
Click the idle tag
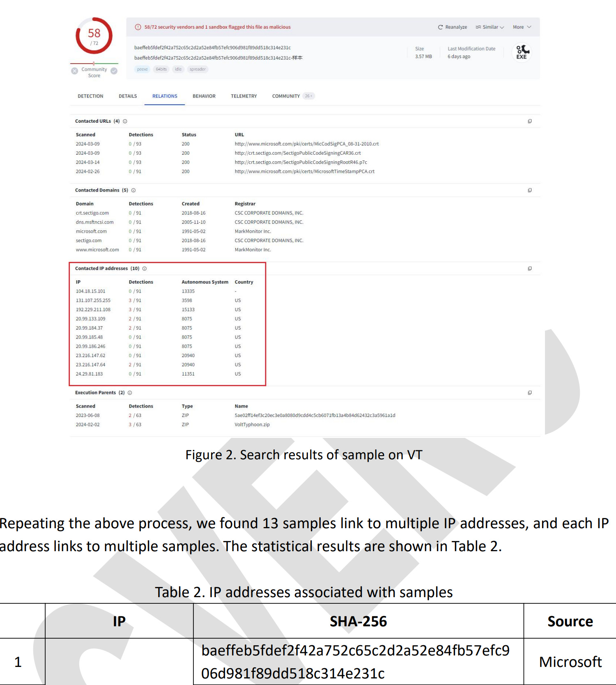point(178,69)
